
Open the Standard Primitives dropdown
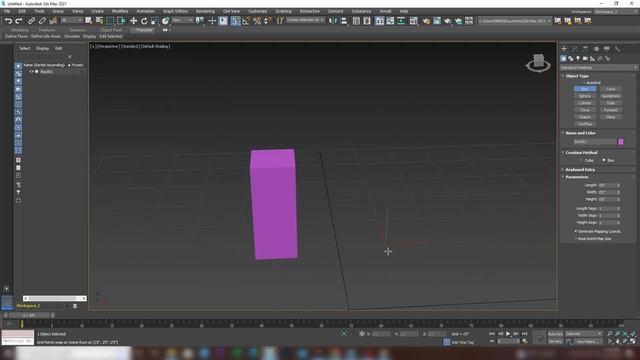click(598, 67)
